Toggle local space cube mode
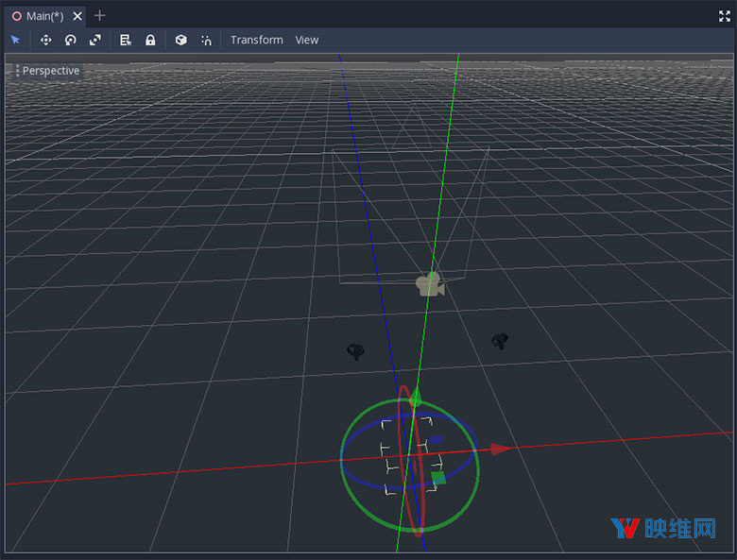737x560 pixels. pos(181,40)
